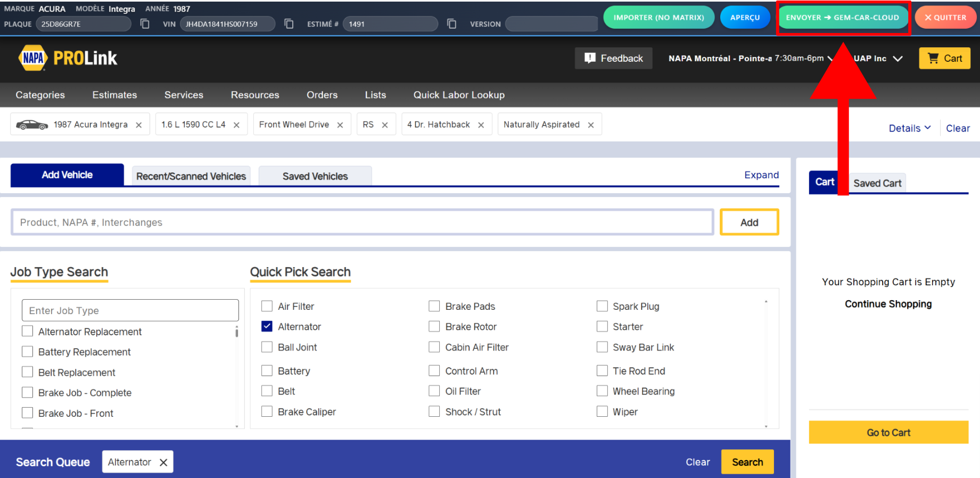
Task: Open the UAP Inc account dropdown
Action: 878,59
